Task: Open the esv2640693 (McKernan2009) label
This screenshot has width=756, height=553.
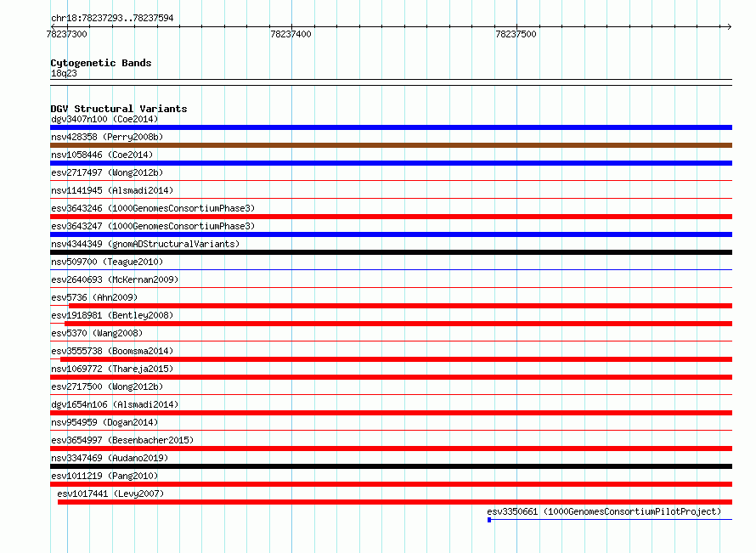Action: point(115,279)
